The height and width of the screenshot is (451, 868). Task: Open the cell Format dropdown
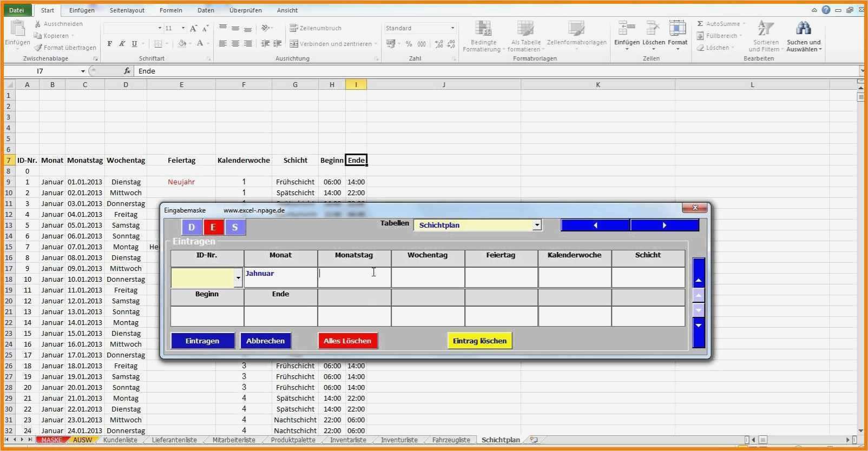click(x=678, y=35)
